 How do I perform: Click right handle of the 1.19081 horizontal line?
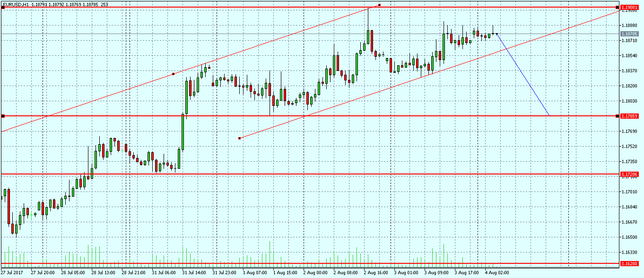(618, 8)
